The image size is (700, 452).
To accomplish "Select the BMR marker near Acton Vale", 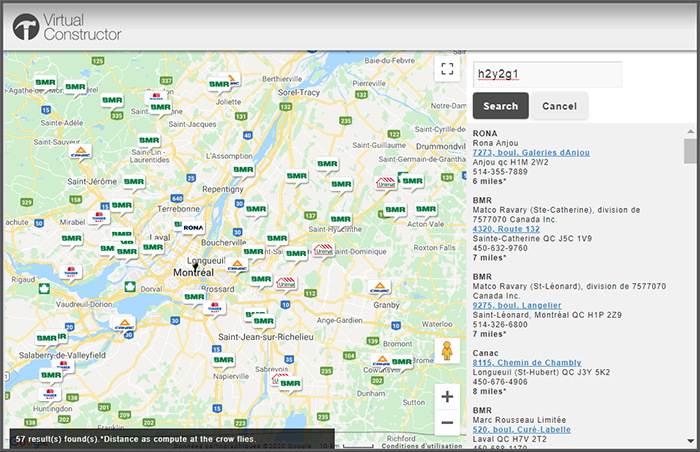I will coord(426,209).
